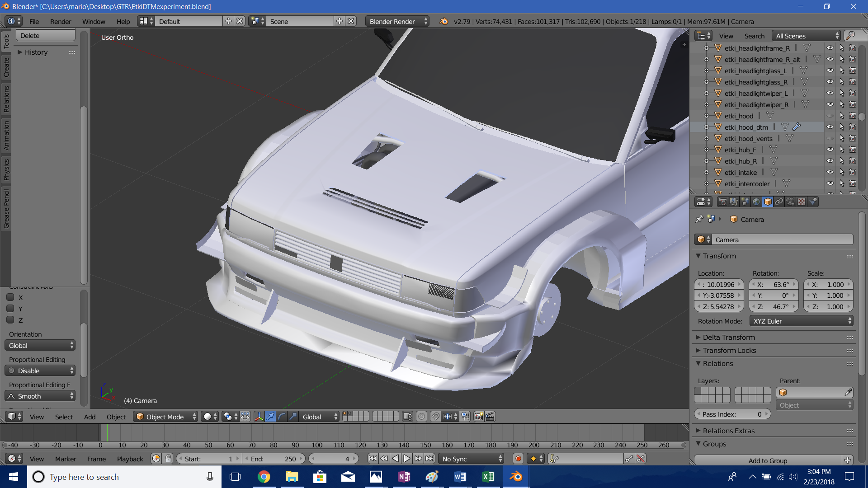Toggle visibility eye of etki_hood_dtm
The image size is (868, 488).
[830, 127]
